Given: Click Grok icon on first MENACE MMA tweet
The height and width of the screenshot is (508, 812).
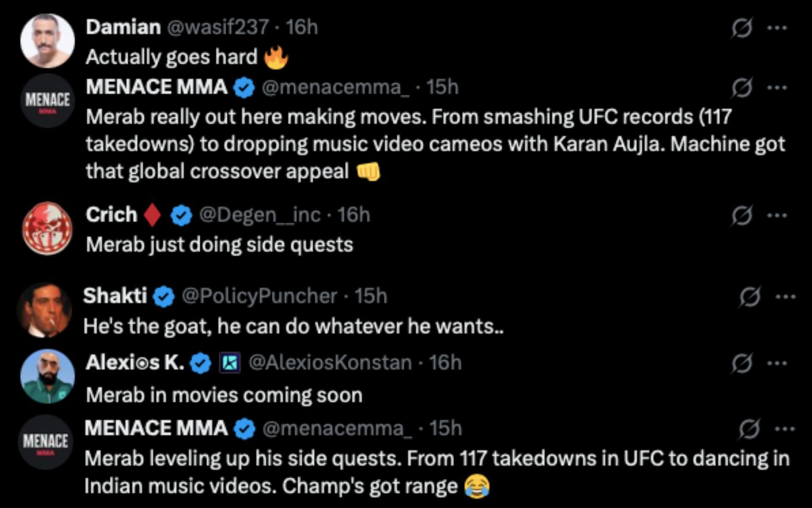Looking at the screenshot, I should (742, 88).
